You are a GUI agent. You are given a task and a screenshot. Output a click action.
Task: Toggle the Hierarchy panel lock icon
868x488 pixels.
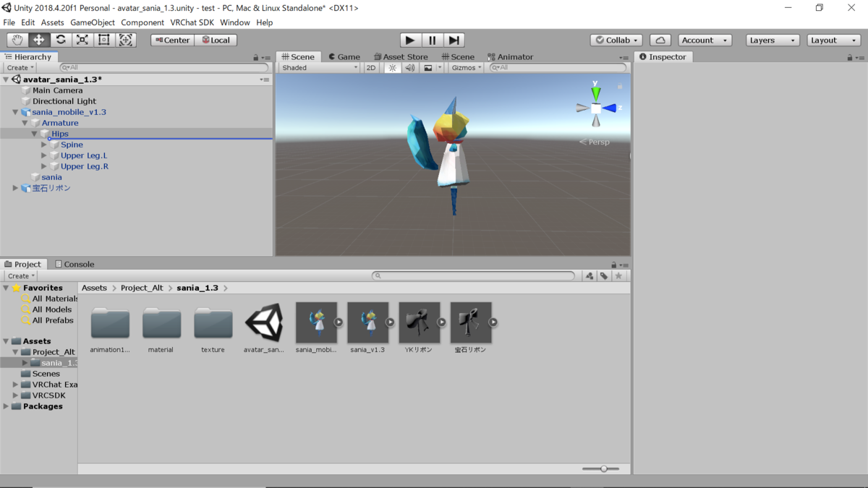click(x=256, y=57)
